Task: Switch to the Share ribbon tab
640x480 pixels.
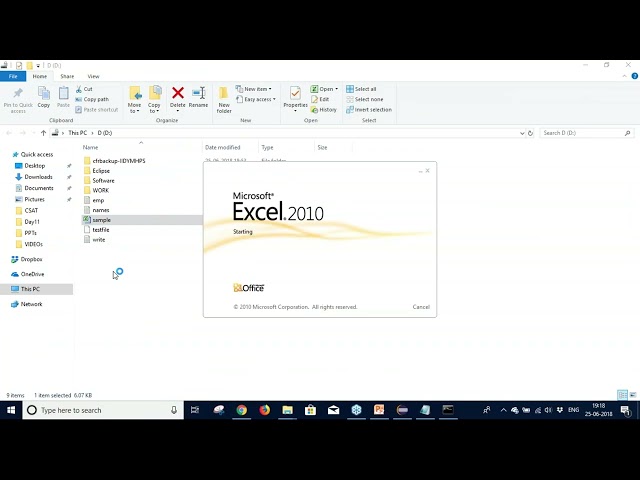Action: [x=67, y=76]
